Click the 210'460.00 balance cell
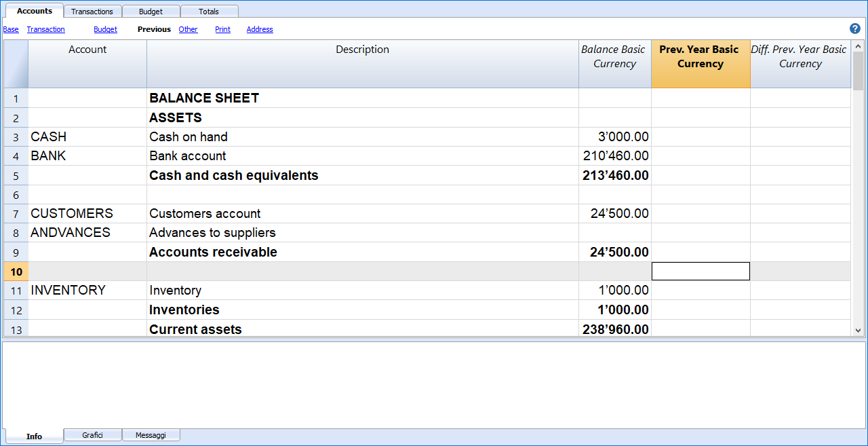Image resolution: width=868 pixels, height=446 pixels. coord(615,156)
